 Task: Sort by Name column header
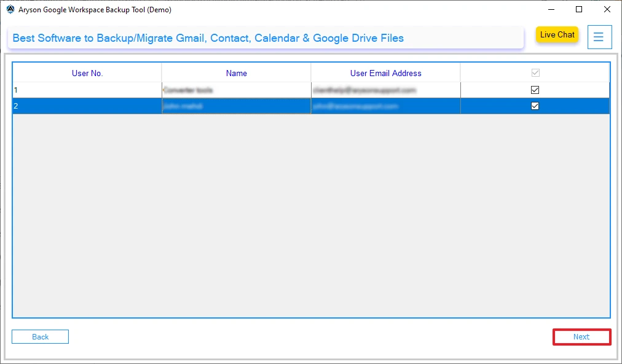tap(237, 73)
